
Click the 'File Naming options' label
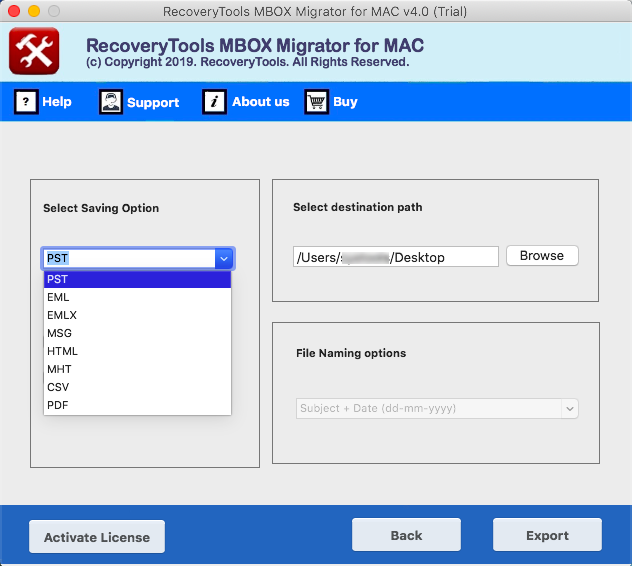click(x=351, y=353)
